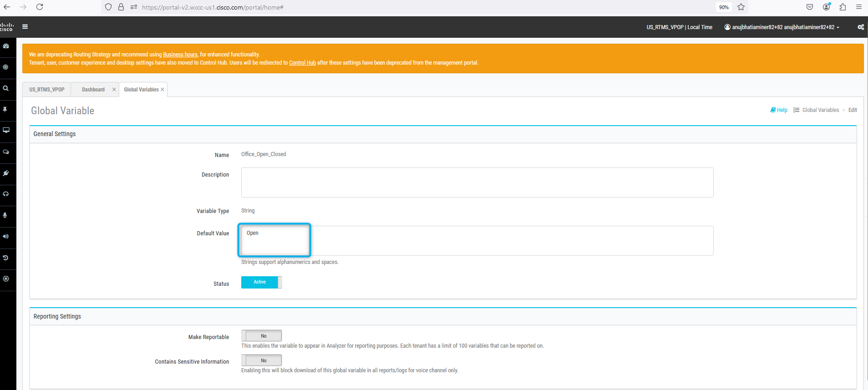Switch to the Dashboard tab
868x390 pixels.
(x=93, y=90)
